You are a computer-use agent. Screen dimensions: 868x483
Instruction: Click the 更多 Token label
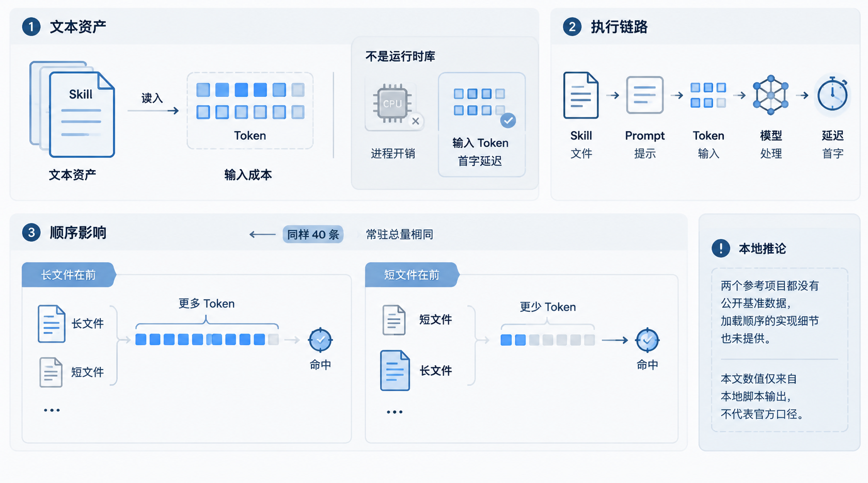click(x=207, y=303)
